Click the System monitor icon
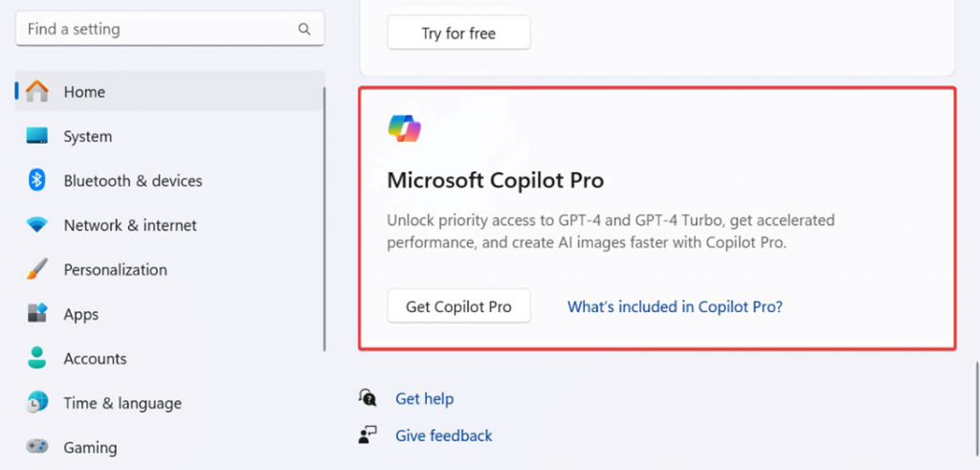 (x=37, y=137)
